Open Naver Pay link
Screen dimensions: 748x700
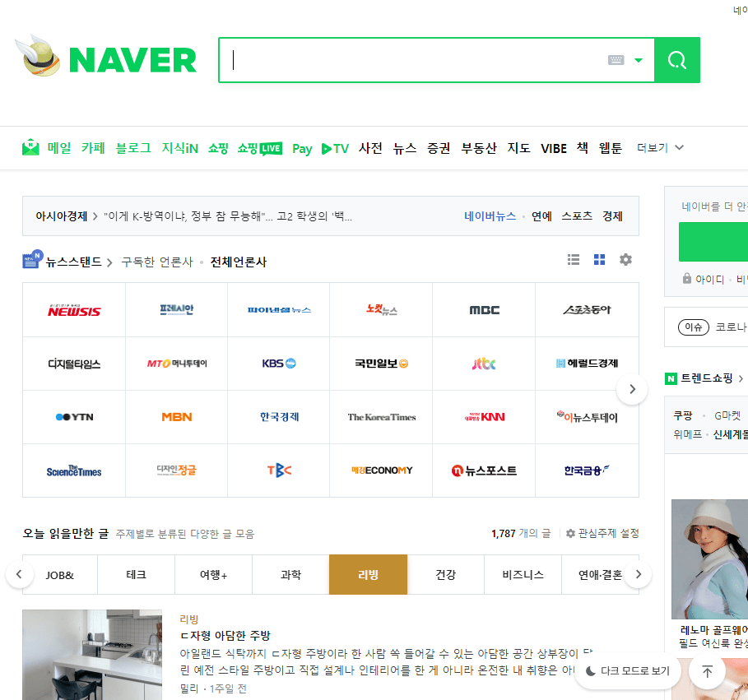tap(302, 149)
